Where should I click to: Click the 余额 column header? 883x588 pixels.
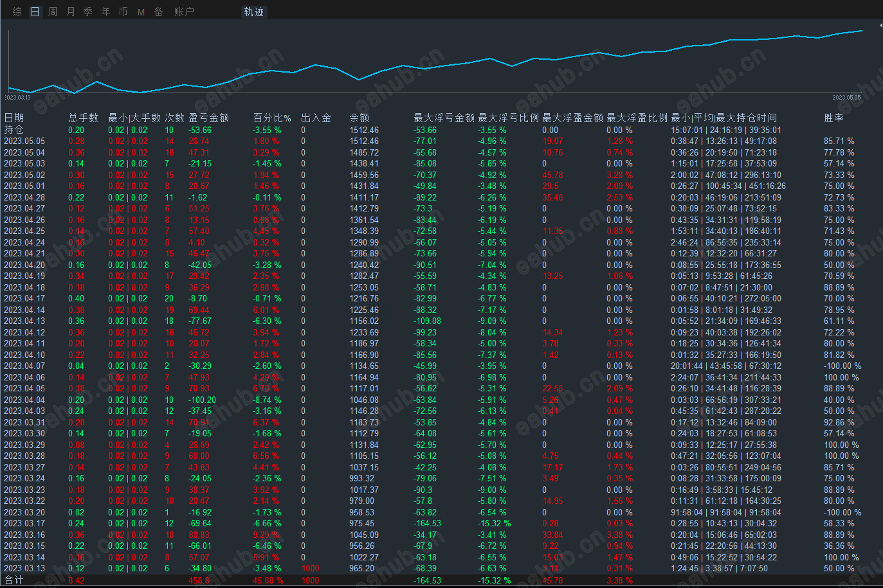tap(359, 118)
